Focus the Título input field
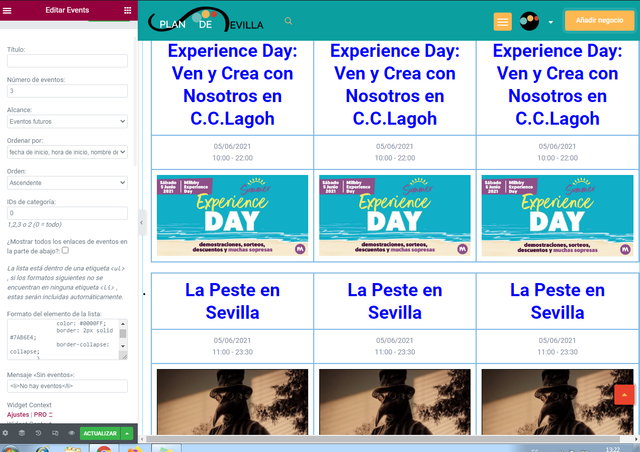 pyautogui.click(x=67, y=61)
